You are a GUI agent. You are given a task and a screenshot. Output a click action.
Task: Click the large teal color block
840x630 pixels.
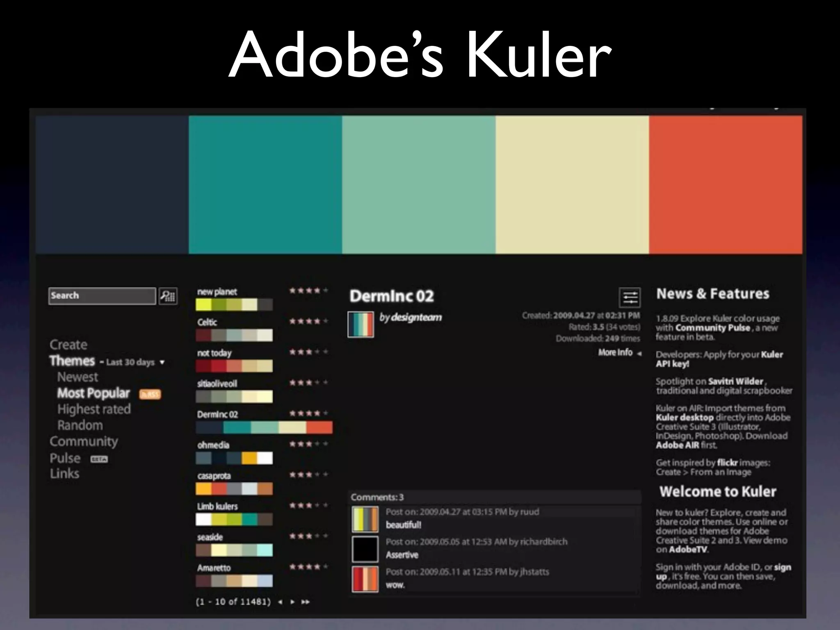pos(265,185)
